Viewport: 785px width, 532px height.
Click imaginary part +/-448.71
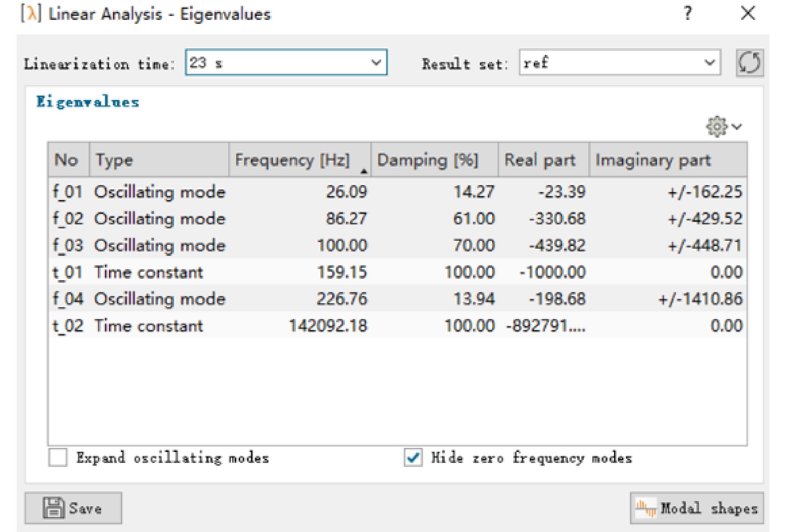click(x=705, y=245)
